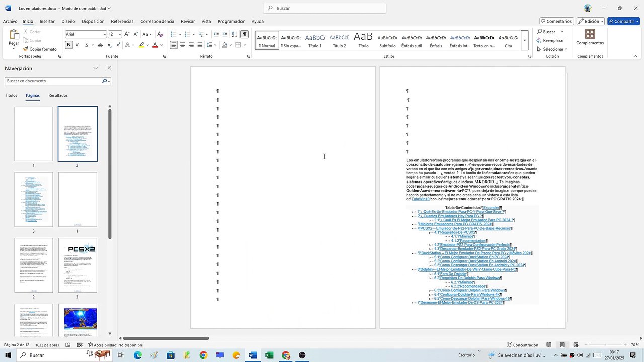Open the Insertar ribbon tab
The height and width of the screenshot is (362, 644).
pyautogui.click(x=47, y=21)
